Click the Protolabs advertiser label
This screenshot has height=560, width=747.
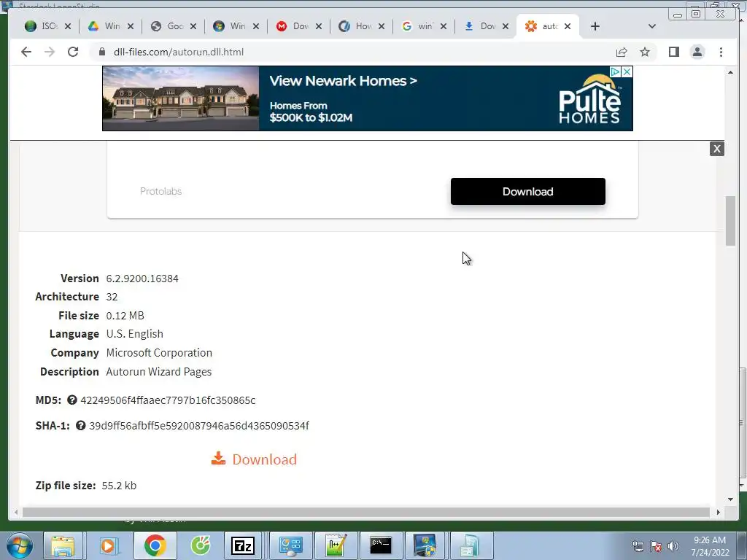pos(161,191)
